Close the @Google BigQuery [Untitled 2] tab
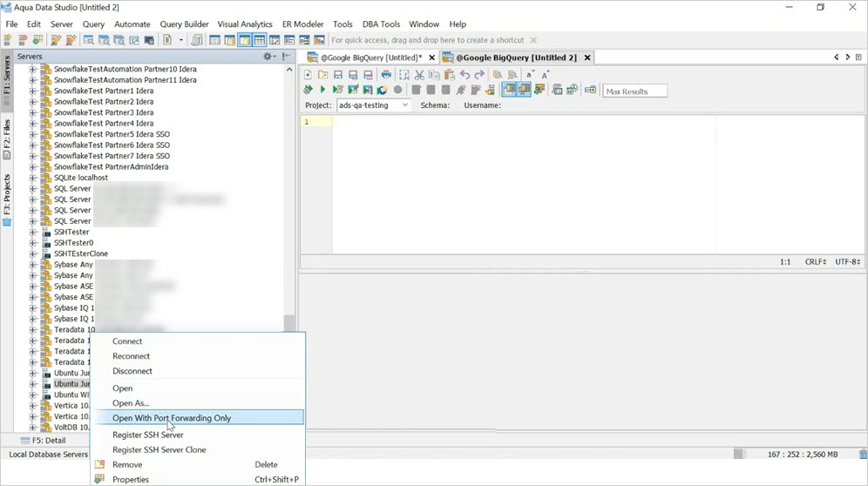Screen dimensions: 868x486 click(x=587, y=57)
